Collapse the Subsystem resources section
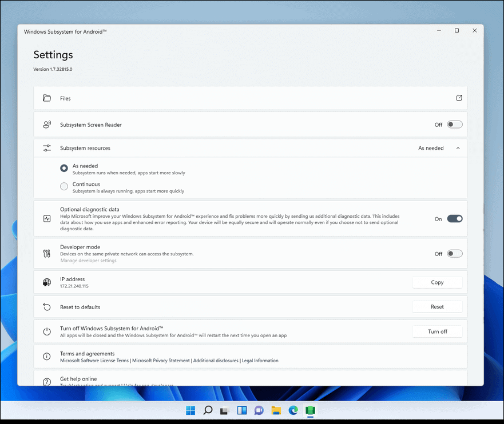This screenshot has width=504, height=424. [458, 147]
